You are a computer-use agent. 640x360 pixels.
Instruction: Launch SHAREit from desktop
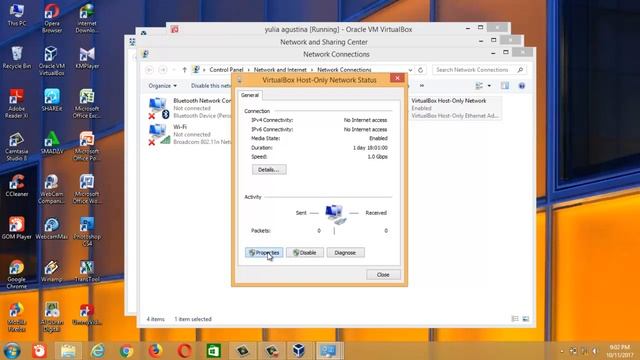point(52,100)
